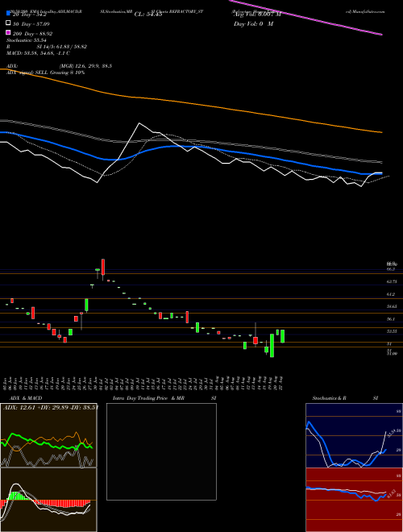This screenshot has height=532, width=403.
Task: Click the ADX indicator chart with green line
Action: (x=48, y=435)
